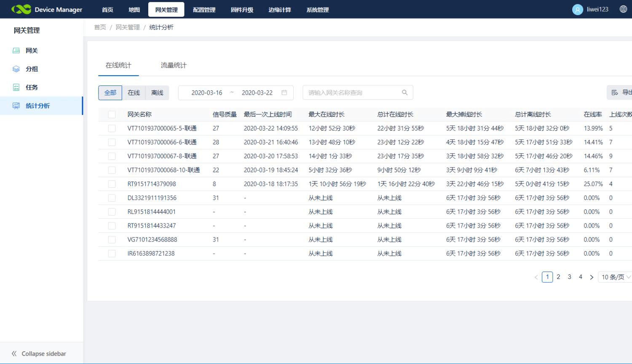The height and width of the screenshot is (364, 632).
Task: Check row VT7101937000067-8-联通
Action: [x=112, y=156]
